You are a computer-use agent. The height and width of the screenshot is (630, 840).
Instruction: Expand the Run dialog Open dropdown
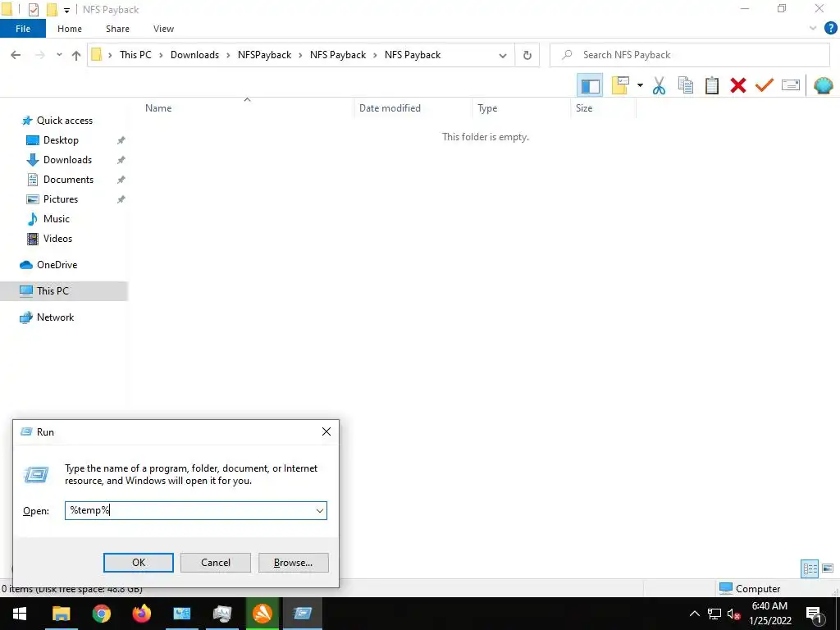(320, 510)
